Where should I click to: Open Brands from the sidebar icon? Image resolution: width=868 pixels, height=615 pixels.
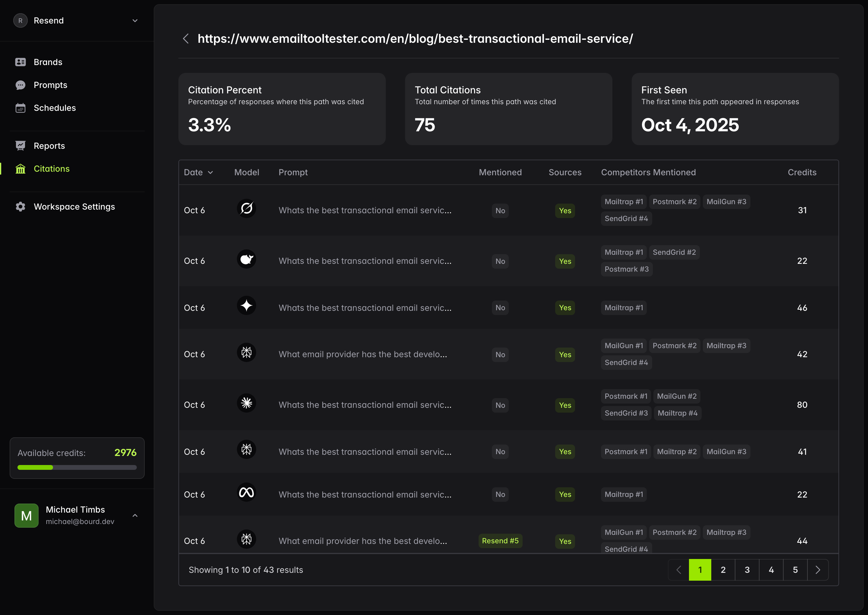click(x=20, y=62)
